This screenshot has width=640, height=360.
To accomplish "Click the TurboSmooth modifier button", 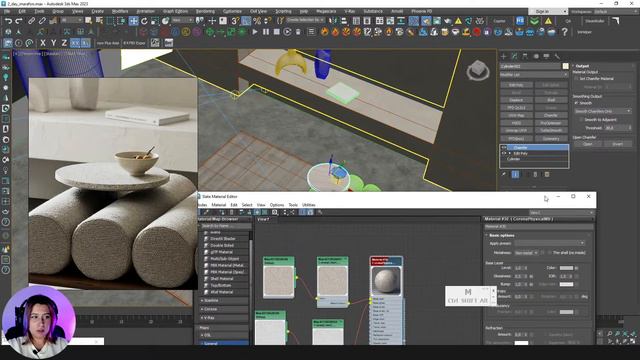I will tap(551, 131).
